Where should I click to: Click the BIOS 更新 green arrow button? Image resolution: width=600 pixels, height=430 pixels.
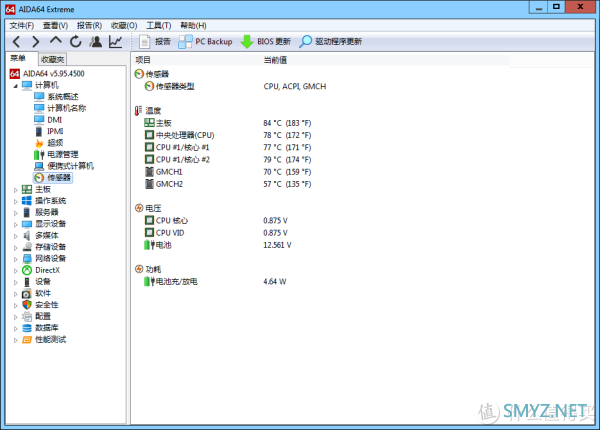coord(266,41)
